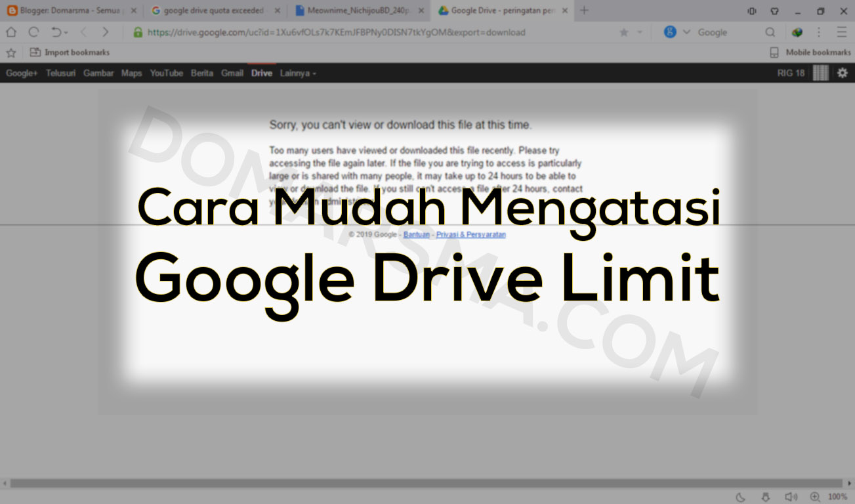The height and width of the screenshot is (504, 855).
Task: Click the RIG 18 account name
Action: 791,73
